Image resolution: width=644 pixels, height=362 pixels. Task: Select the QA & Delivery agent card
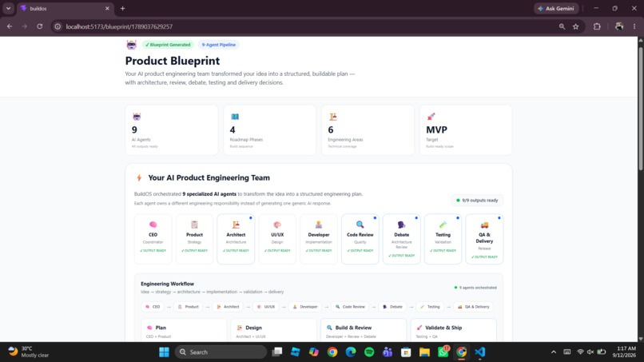[484, 239]
